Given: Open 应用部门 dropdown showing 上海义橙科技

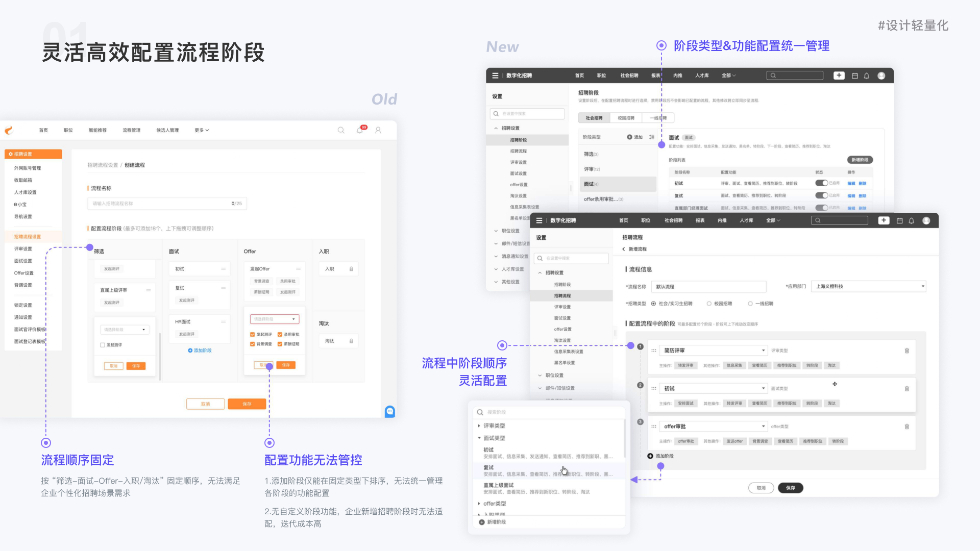Looking at the screenshot, I should click(869, 286).
